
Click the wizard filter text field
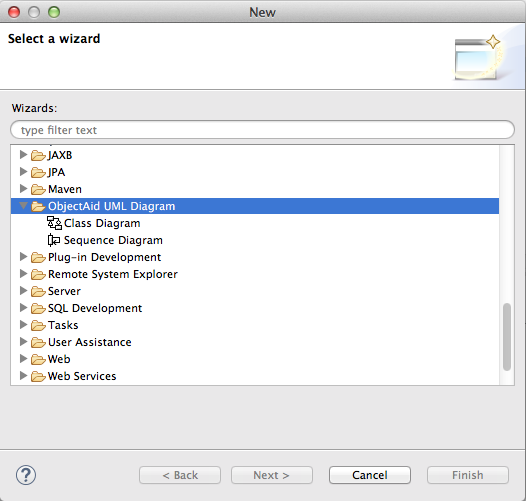(x=262, y=130)
